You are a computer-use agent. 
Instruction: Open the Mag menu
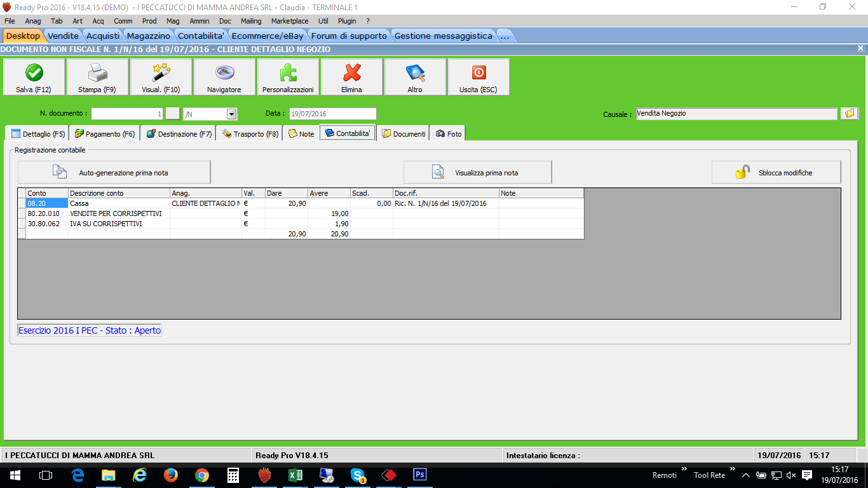173,21
